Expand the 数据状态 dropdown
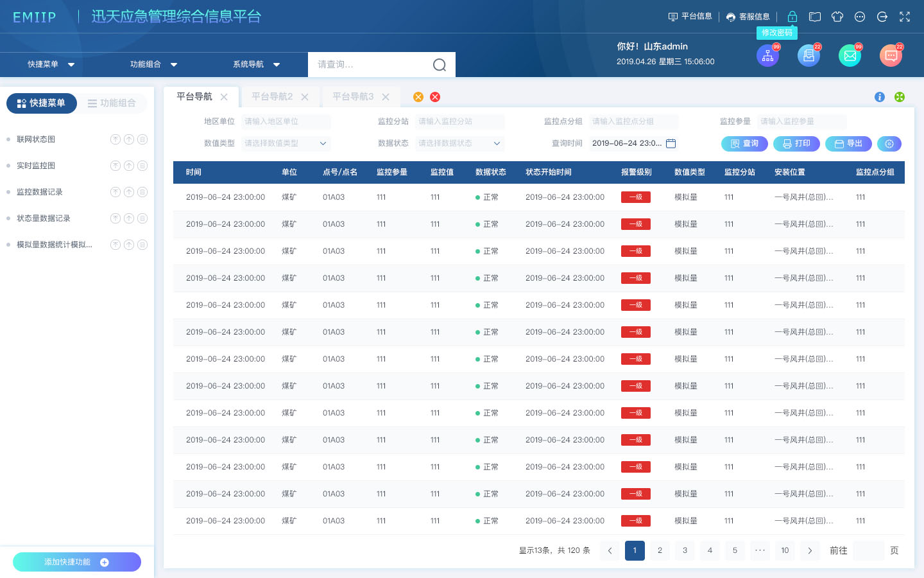Screen dimensions: 924x578 [x=459, y=143]
